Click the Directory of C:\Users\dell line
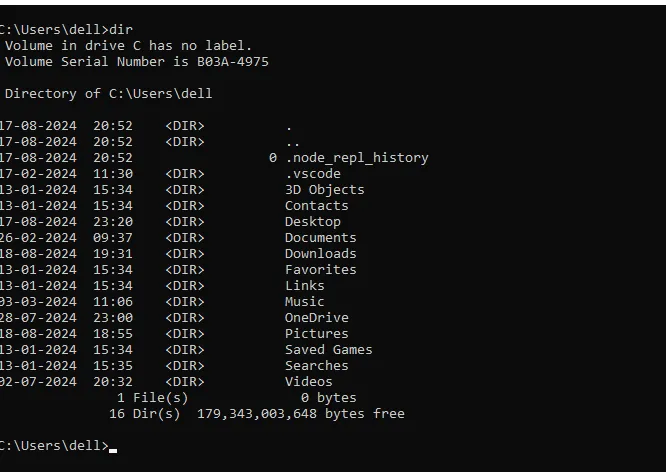This screenshot has height=472, width=666. coord(108,94)
